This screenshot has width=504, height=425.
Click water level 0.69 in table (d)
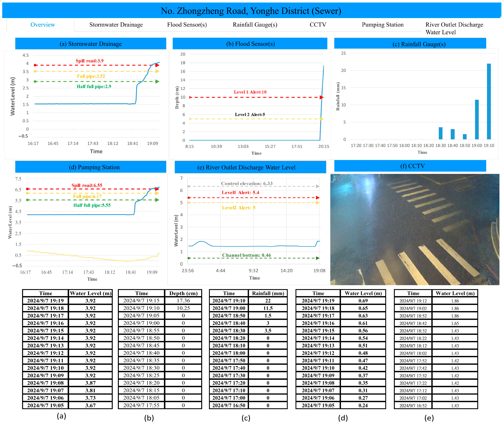[363, 301]
